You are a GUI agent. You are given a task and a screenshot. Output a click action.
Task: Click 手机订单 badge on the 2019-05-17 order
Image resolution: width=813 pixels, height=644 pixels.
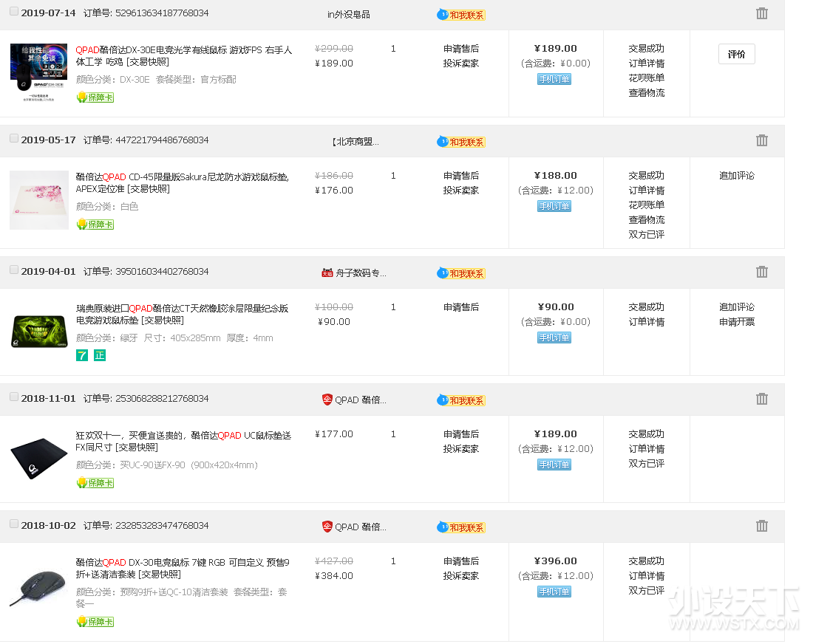pyautogui.click(x=554, y=206)
